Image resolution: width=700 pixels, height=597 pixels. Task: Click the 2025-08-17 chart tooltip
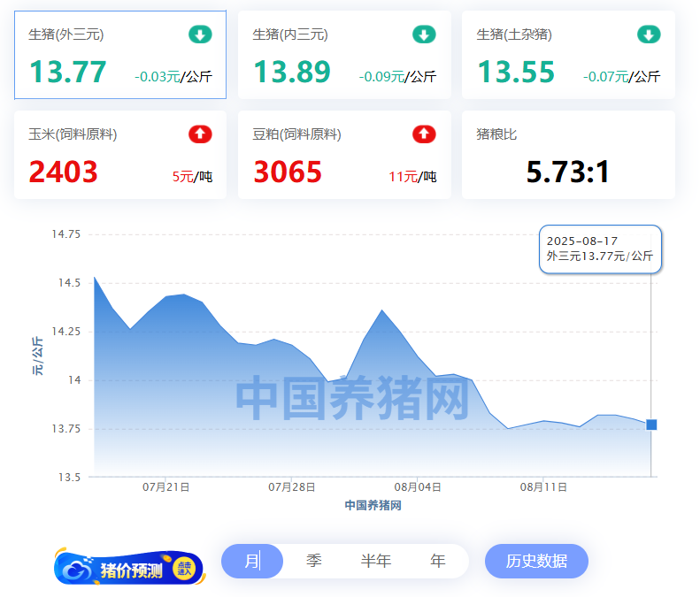600,249
